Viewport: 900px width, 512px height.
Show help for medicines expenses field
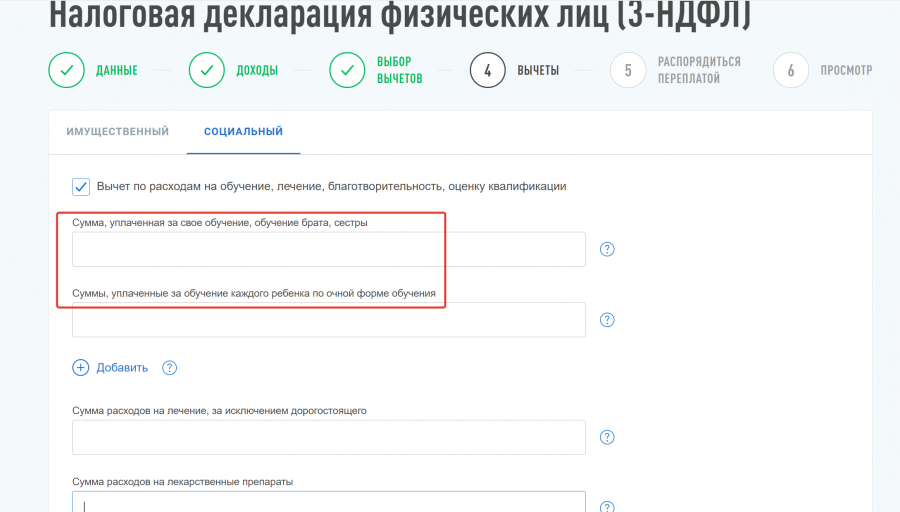tap(607, 506)
